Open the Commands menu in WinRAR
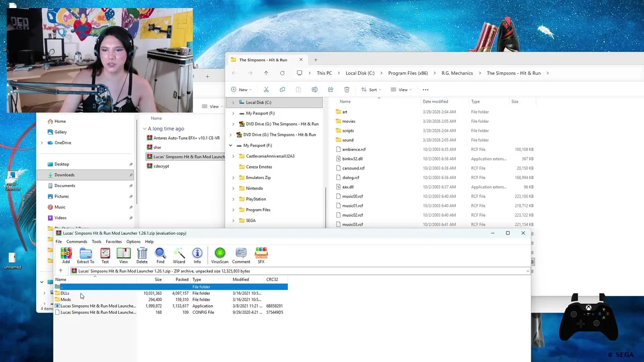This screenshot has height=362, width=644. pyautogui.click(x=76, y=242)
